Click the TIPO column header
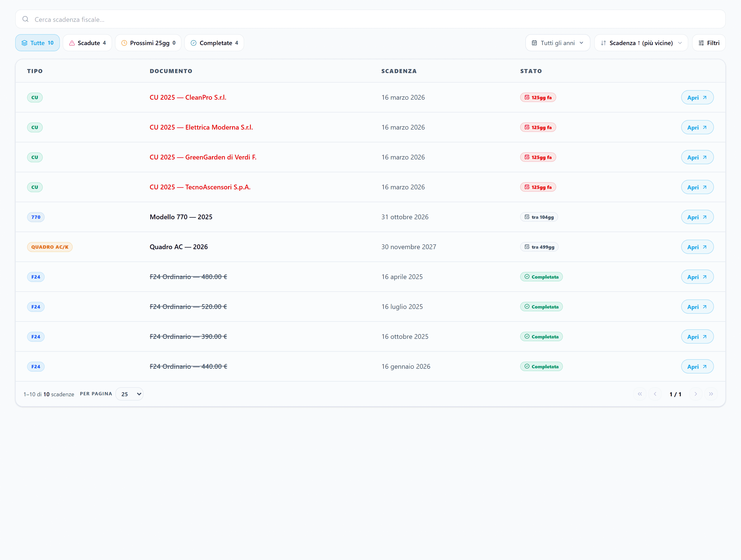This screenshot has width=741, height=560. [x=35, y=71]
